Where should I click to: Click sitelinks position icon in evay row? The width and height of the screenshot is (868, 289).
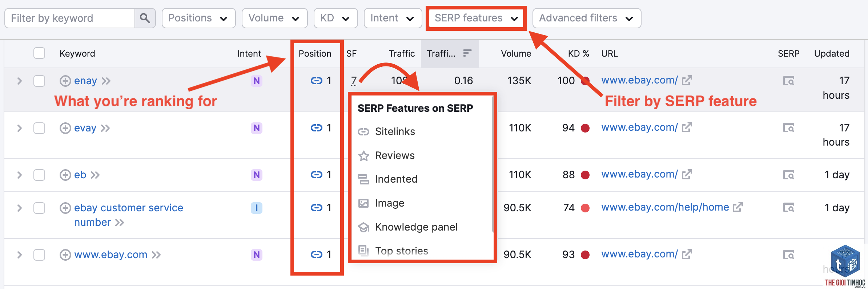point(317,128)
